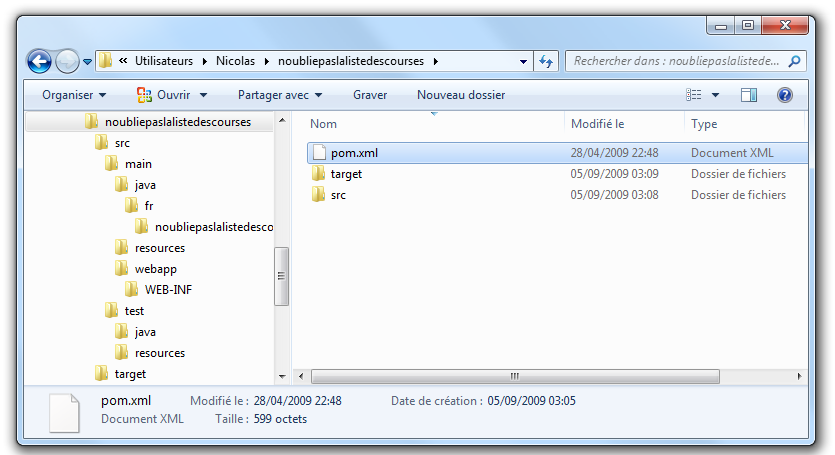
Task: Click in the Rechercher search field
Action: point(675,62)
